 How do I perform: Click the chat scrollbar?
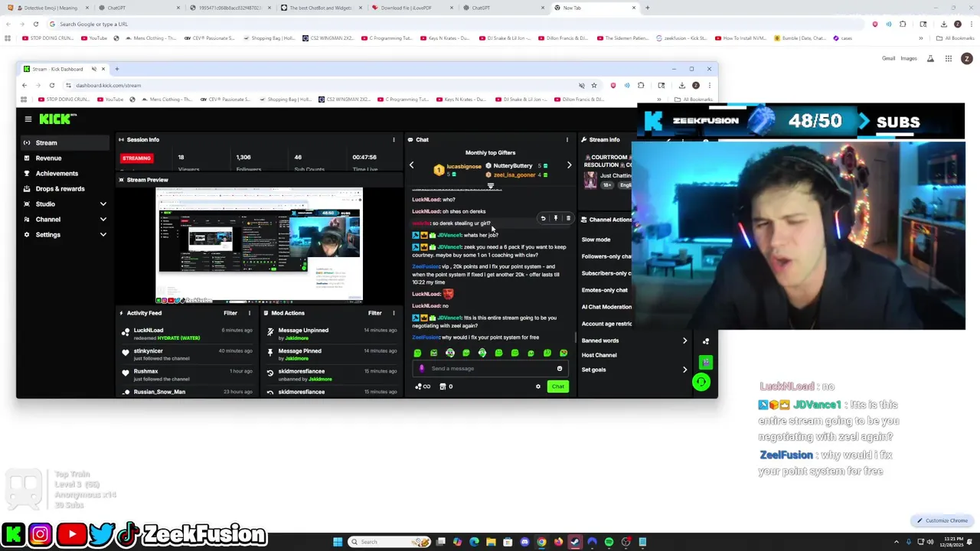(x=576, y=337)
